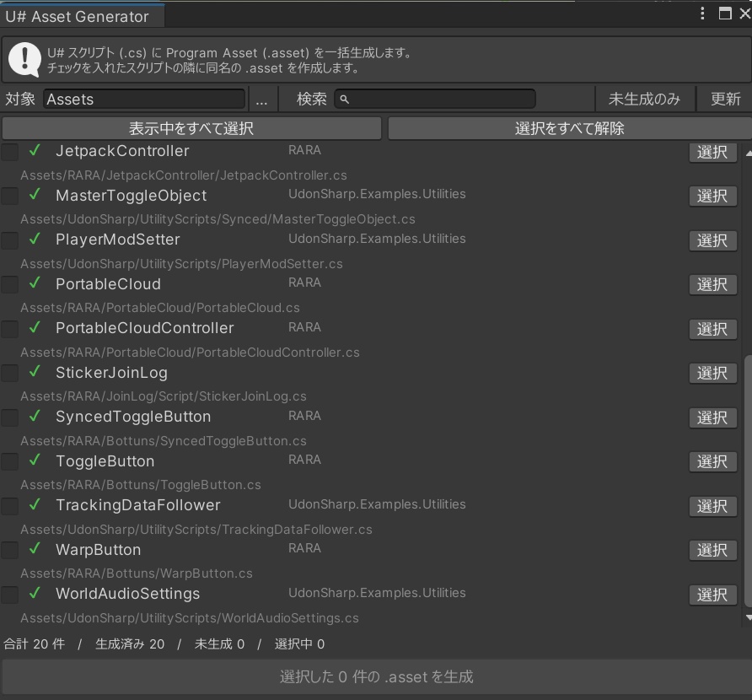Click the green check beside PlayerModSetter
The width and height of the screenshot is (752, 700).
35,239
